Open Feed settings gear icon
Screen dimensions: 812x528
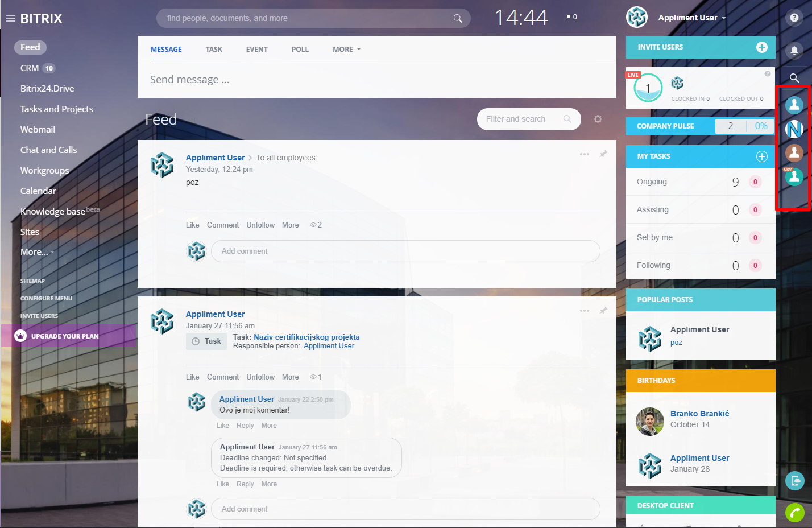(x=598, y=119)
